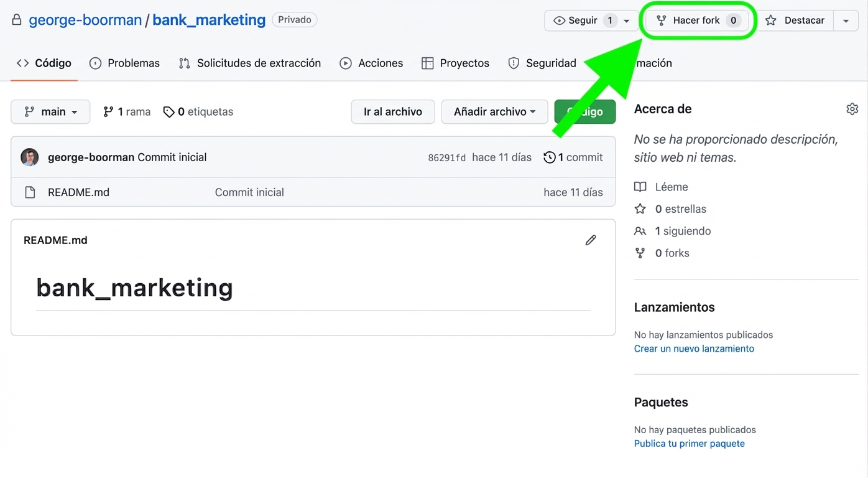Click the 0 forks link in the sidebar
The width and height of the screenshot is (868, 478).
tap(662, 253)
